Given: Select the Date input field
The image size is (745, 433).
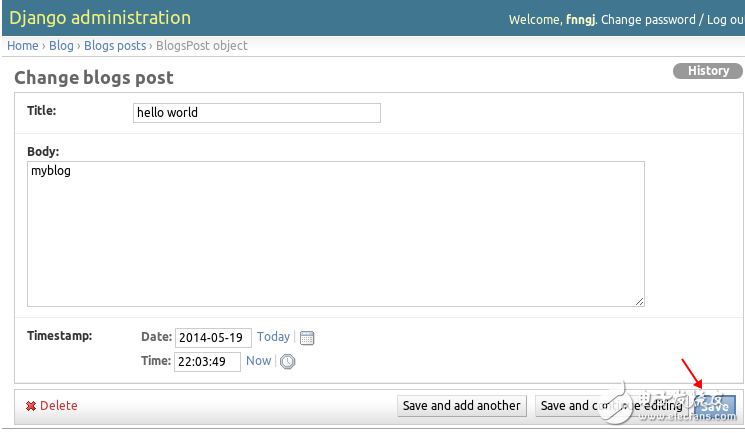Looking at the screenshot, I should click(213, 338).
